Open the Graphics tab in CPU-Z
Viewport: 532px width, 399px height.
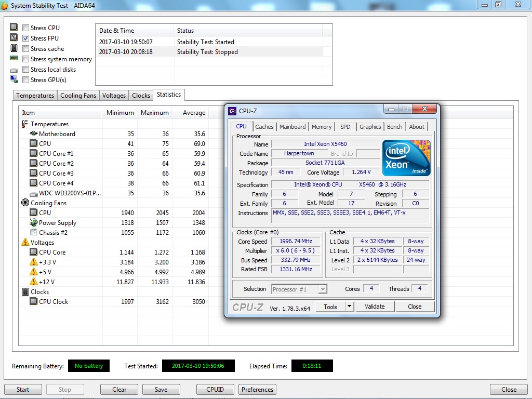(x=370, y=127)
